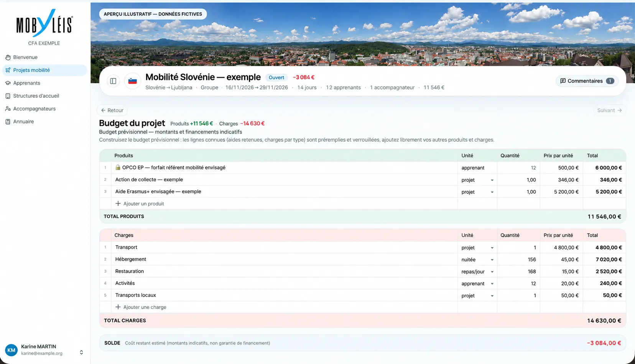Click the Suivant button
The image size is (635, 364).
pyautogui.click(x=610, y=110)
